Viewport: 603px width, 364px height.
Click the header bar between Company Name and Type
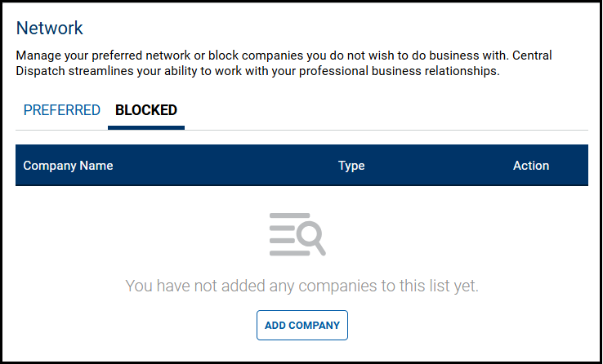pos(229,166)
